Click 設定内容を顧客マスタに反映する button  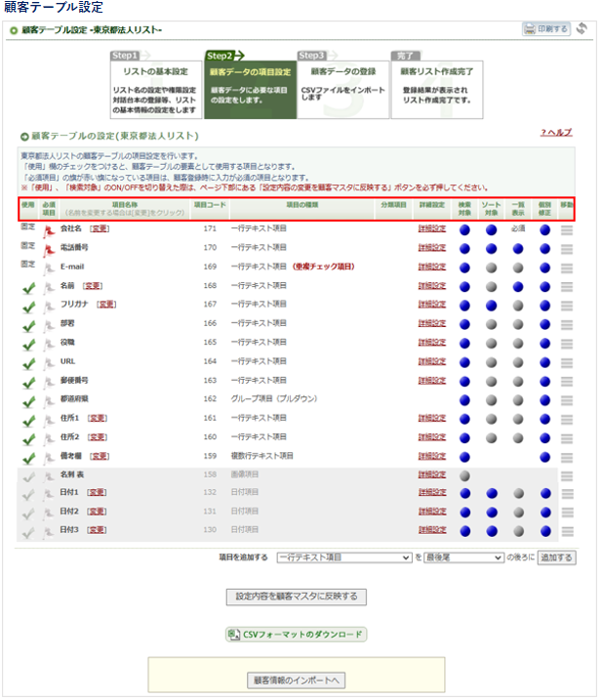click(x=297, y=597)
